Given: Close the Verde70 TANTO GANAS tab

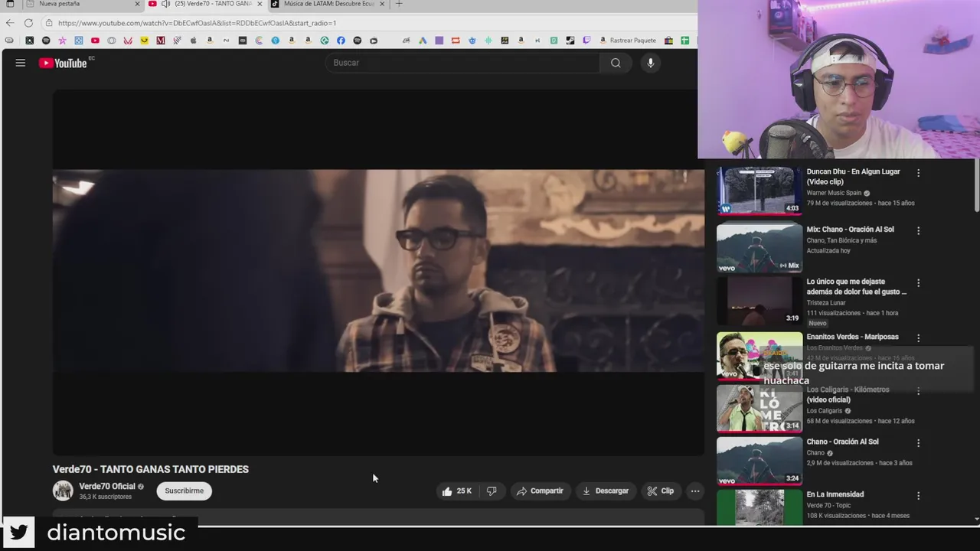Looking at the screenshot, I should (x=260, y=4).
